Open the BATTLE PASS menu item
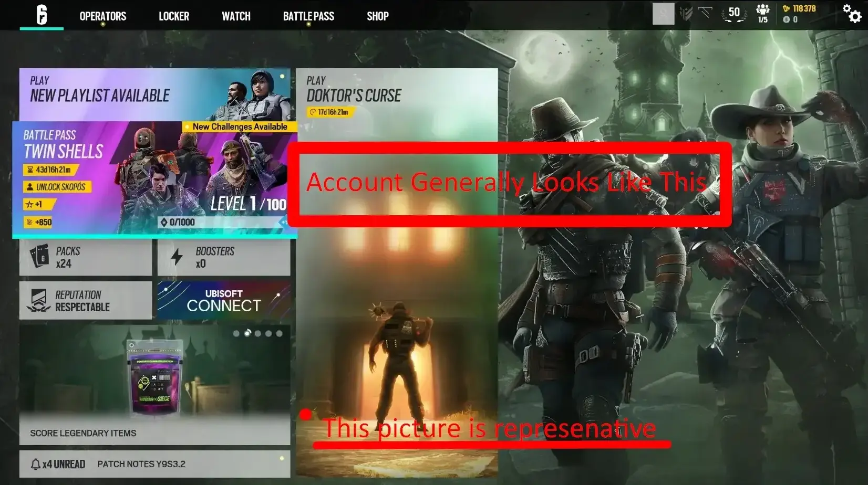Viewport: 868px width, 485px height. 308,16
